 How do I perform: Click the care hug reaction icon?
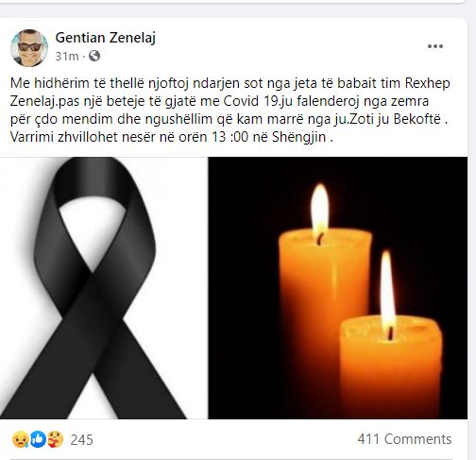point(55,439)
